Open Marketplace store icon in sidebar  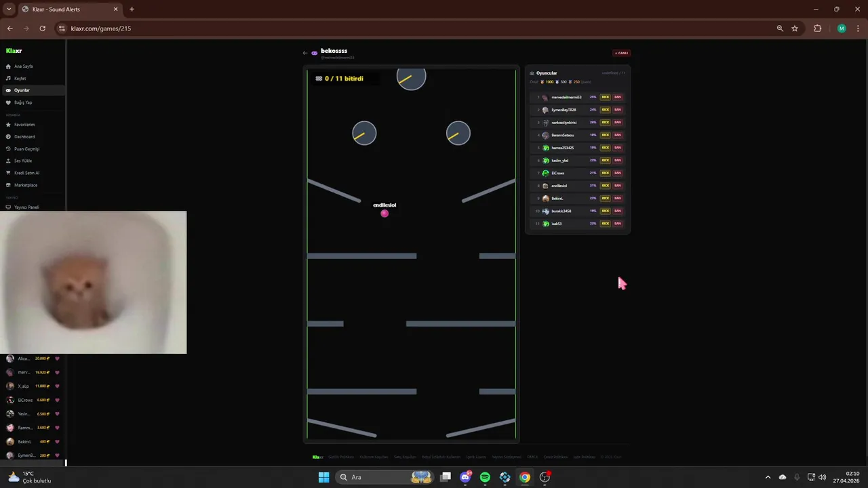click(8, 185)
